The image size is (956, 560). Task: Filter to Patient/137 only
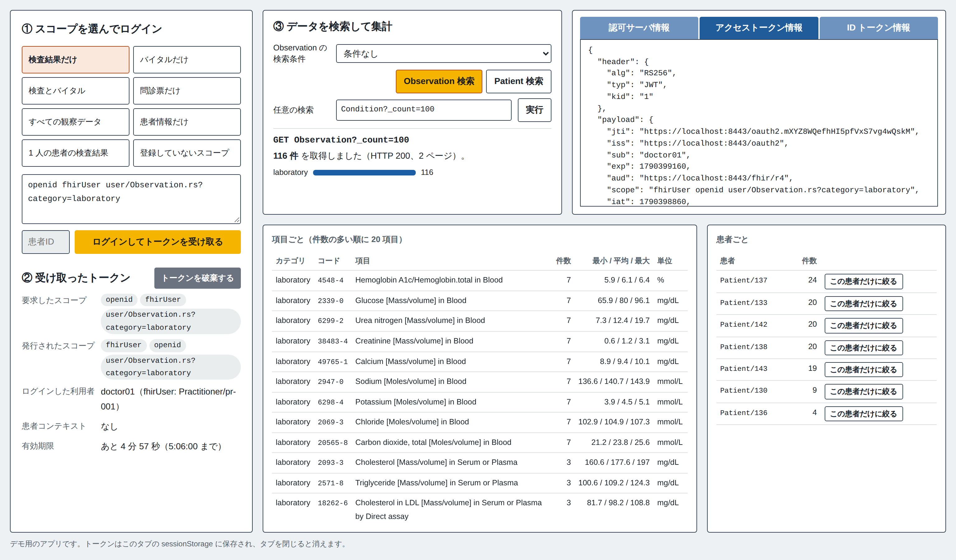point(864,281)
